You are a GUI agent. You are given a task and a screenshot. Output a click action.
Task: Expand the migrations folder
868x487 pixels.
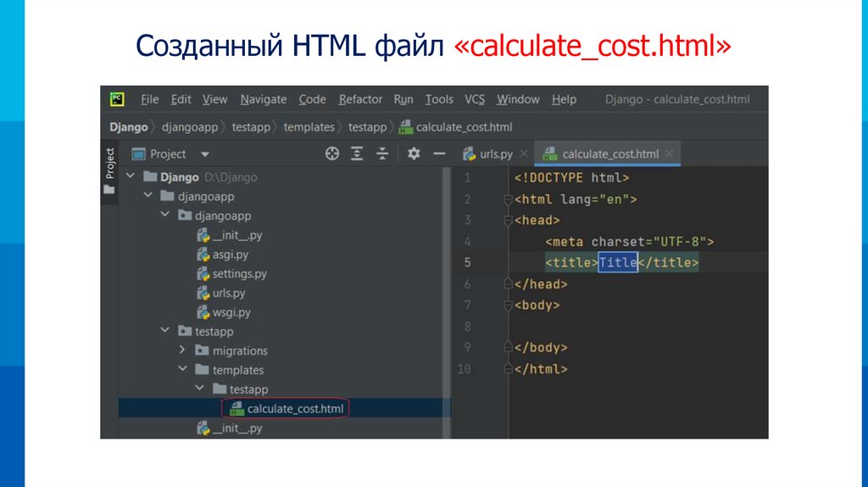pos(182,350)
